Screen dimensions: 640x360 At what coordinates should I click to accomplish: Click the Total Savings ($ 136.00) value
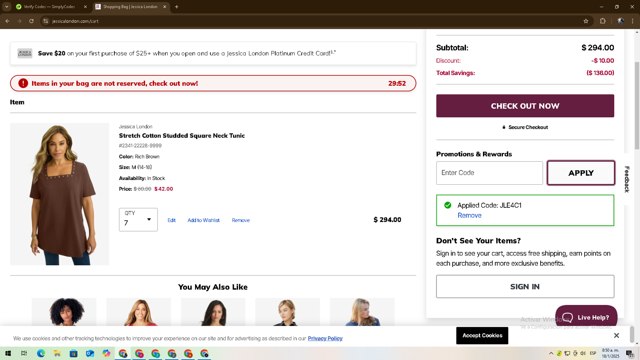point(600,73)
